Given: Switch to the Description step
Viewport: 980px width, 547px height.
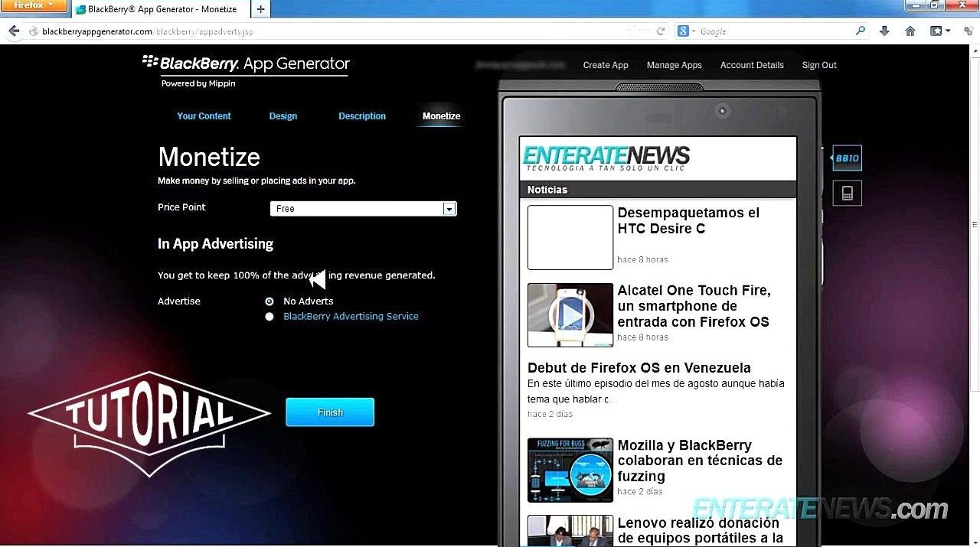Looking at the screenshot, I should pyautogui.click(x=362, y=116).
